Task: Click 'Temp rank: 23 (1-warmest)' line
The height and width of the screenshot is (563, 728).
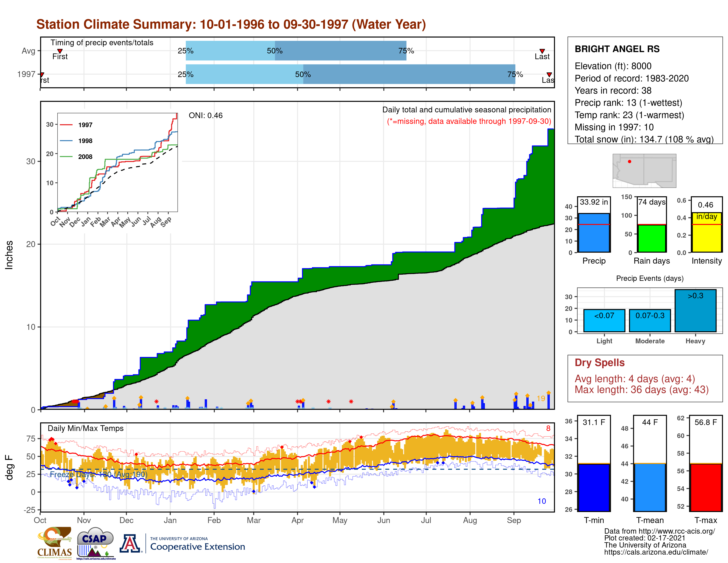Action: coord(629,115)
